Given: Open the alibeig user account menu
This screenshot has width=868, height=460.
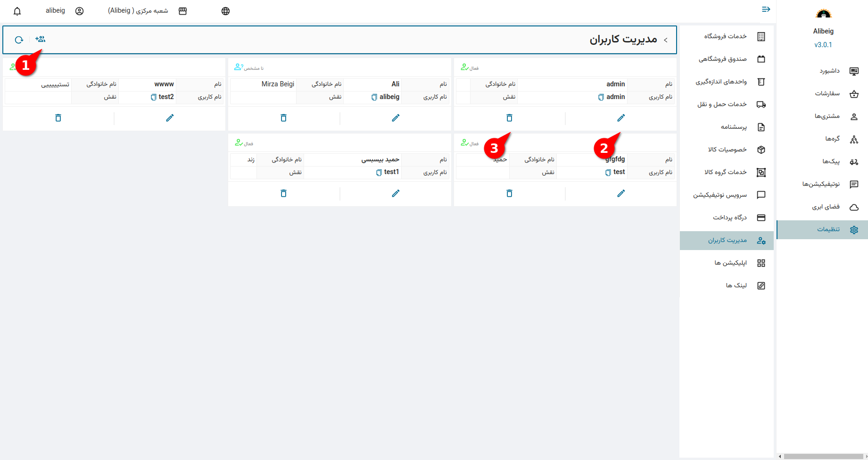Looking at the screenshot, I should point(65,11).
